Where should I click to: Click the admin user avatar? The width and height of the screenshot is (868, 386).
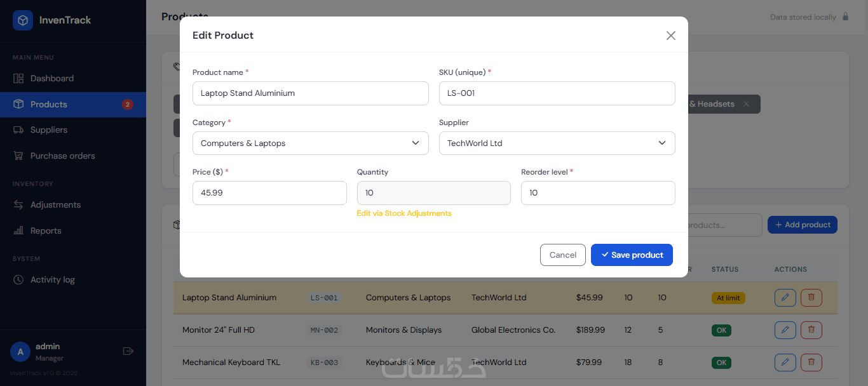(x=20, y=352)
